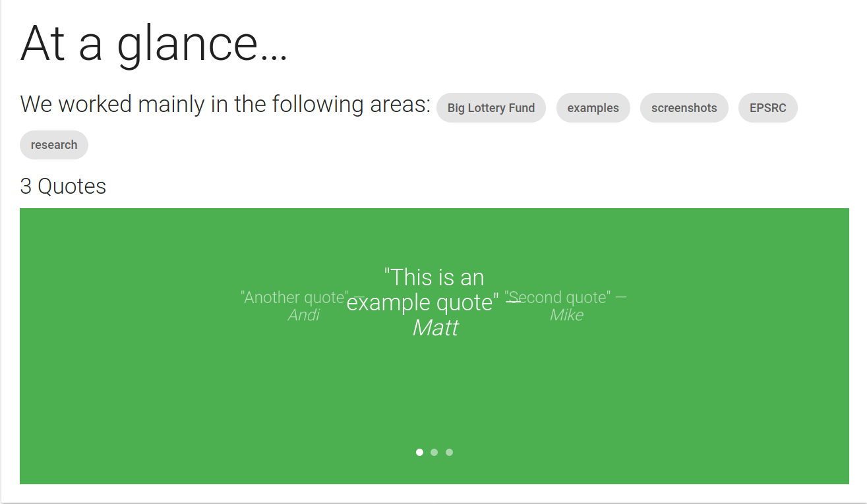Select the author name "Mike"

[566, 315]
